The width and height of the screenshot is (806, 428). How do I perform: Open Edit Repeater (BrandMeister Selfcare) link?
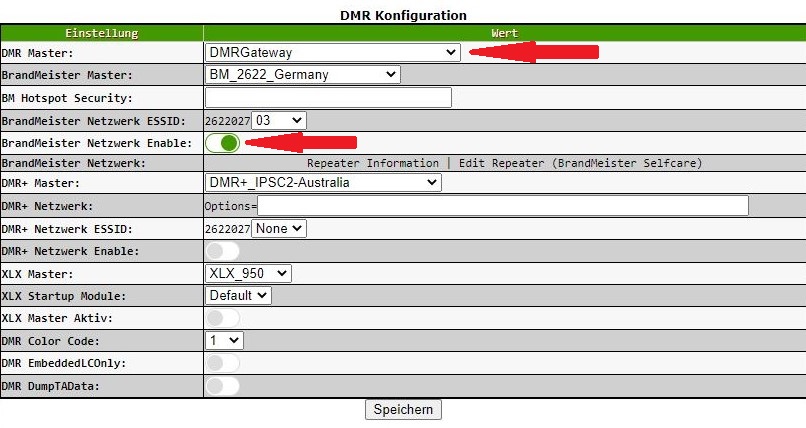[580, 163]
